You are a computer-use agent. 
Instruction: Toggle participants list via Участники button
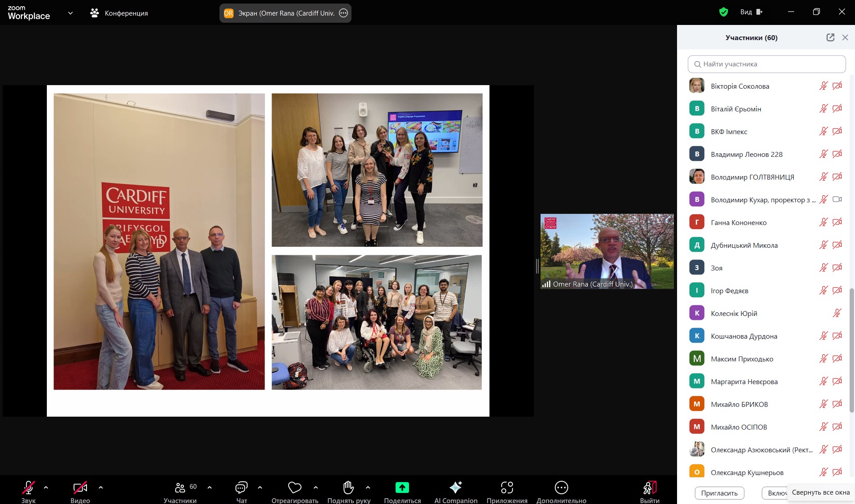click(180, 488)
